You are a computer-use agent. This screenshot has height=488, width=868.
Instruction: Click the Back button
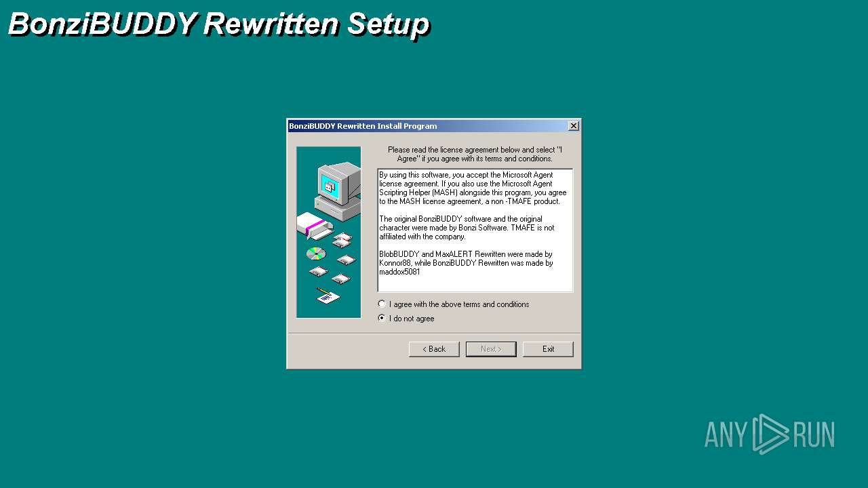click(434, 349)
